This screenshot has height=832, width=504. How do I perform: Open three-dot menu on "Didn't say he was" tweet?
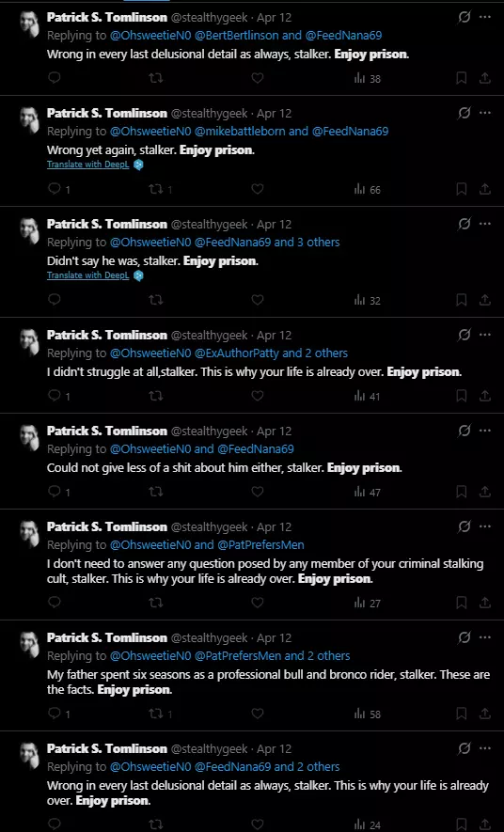(485, 224)
